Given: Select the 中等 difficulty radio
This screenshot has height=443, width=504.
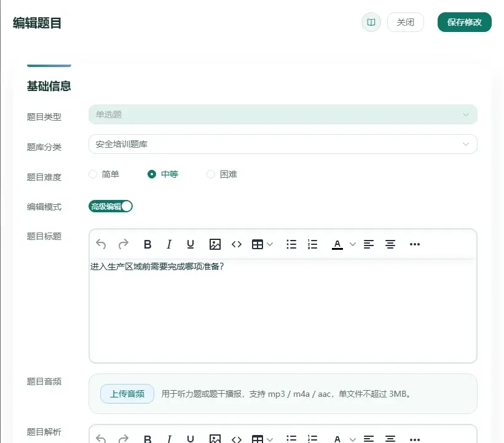Looking at the screenshot, I should [152, 174].
